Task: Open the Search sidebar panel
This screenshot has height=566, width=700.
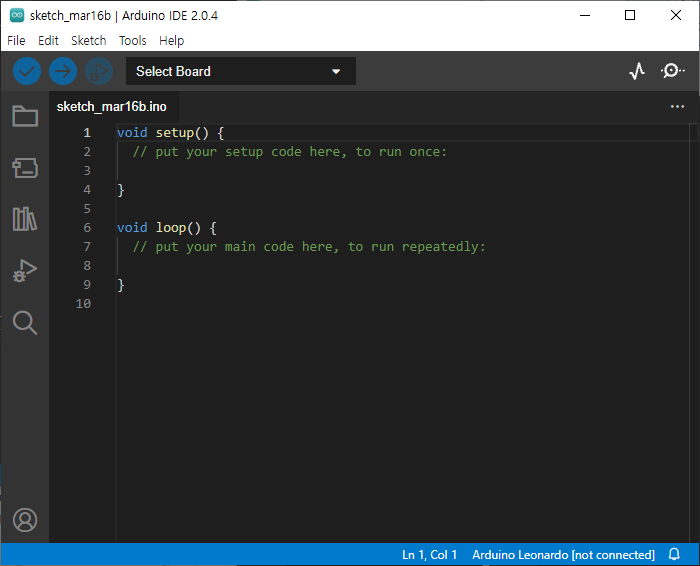Action: (x=25, y=322)
